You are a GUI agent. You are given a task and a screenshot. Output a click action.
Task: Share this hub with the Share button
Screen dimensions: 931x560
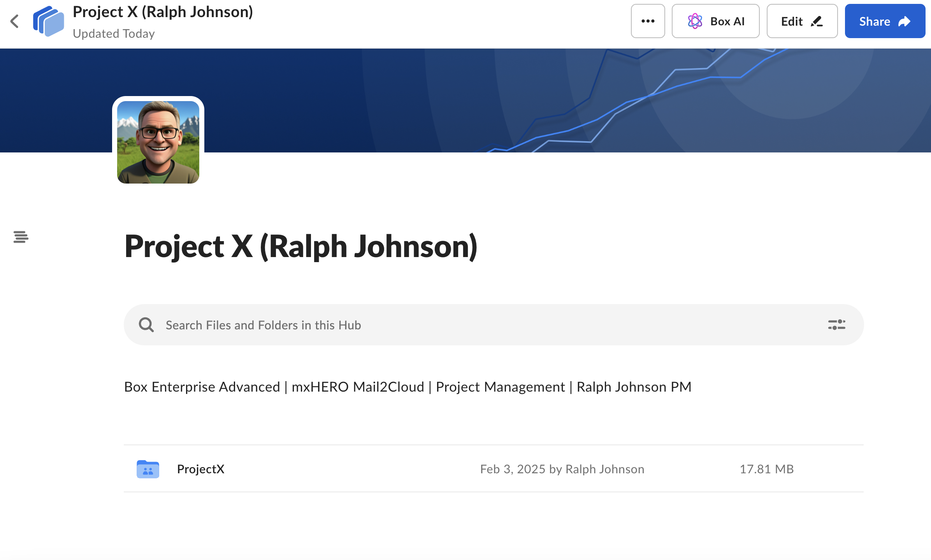(x=885, y=21)
